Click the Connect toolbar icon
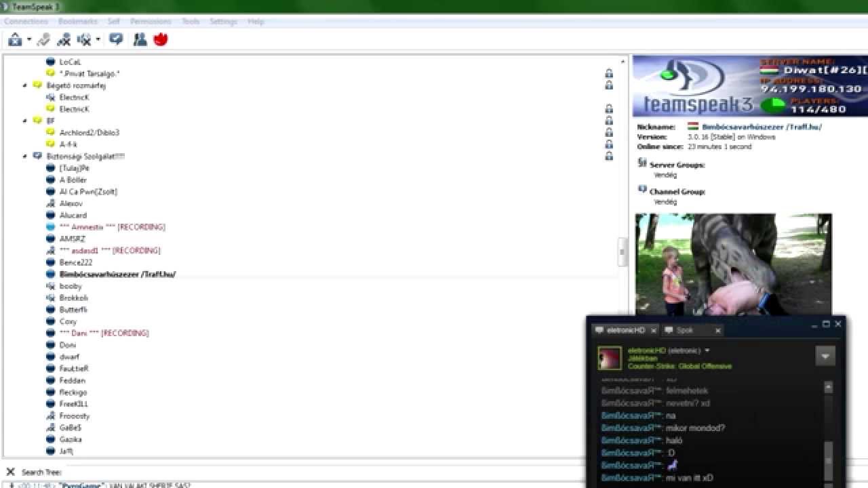The image size is (868, 488). (15, 40)
